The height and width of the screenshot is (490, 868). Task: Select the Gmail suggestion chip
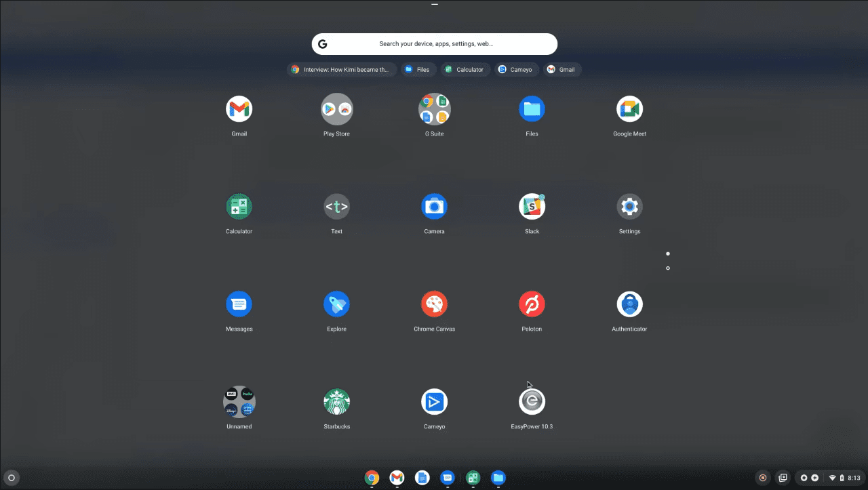pos(562,69)
